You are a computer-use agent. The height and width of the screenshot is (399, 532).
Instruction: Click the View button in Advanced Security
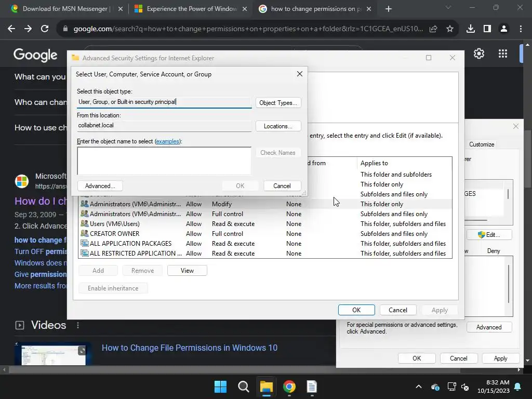187,270
